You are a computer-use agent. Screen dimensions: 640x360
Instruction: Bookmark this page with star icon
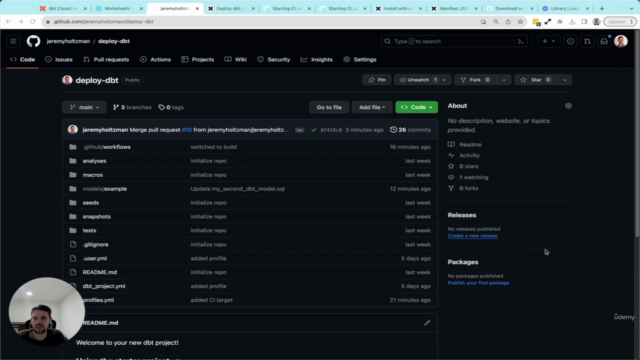coord(520,22)
